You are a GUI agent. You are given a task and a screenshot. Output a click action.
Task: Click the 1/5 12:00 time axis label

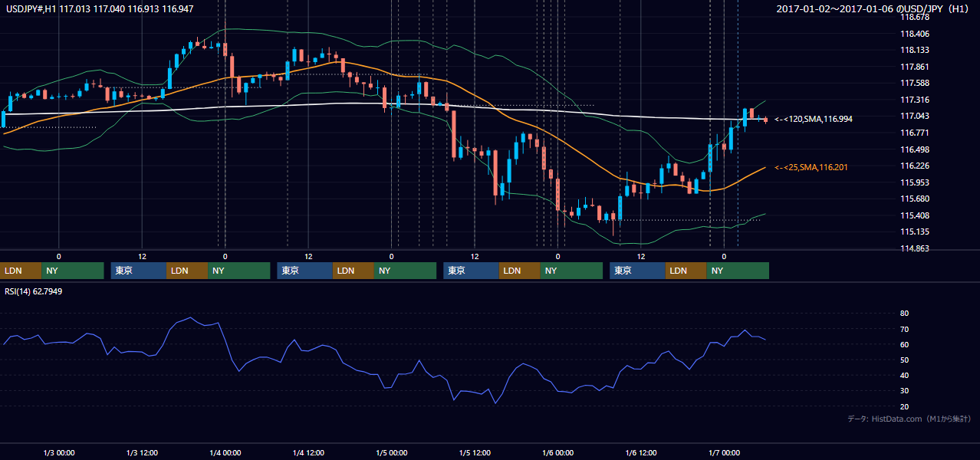[x=475, y=452]
